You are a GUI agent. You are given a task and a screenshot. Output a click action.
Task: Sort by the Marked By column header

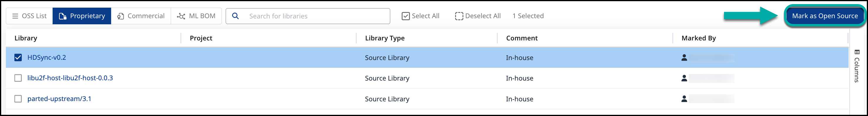[698, 38]
